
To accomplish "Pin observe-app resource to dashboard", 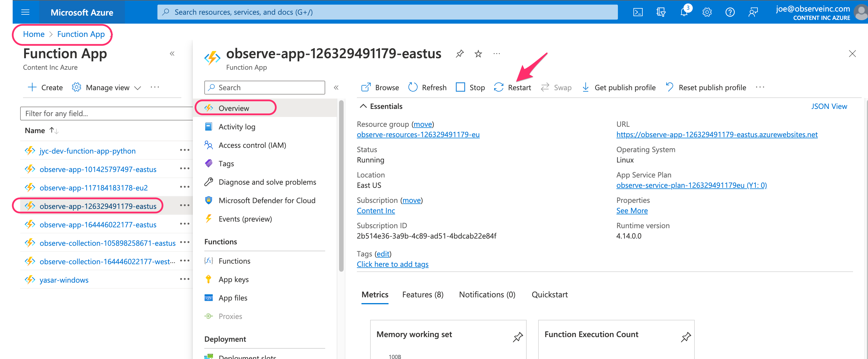I will coord(460,54).
